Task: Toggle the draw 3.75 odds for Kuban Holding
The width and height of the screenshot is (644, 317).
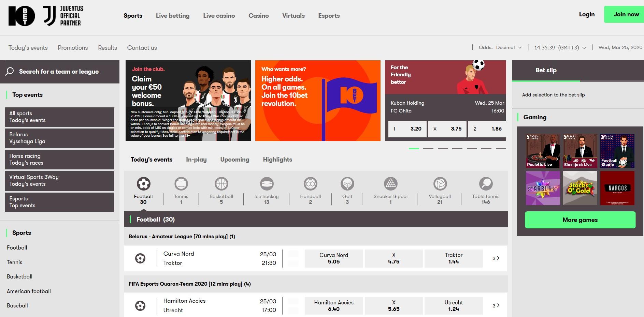Action: (447, 129)
